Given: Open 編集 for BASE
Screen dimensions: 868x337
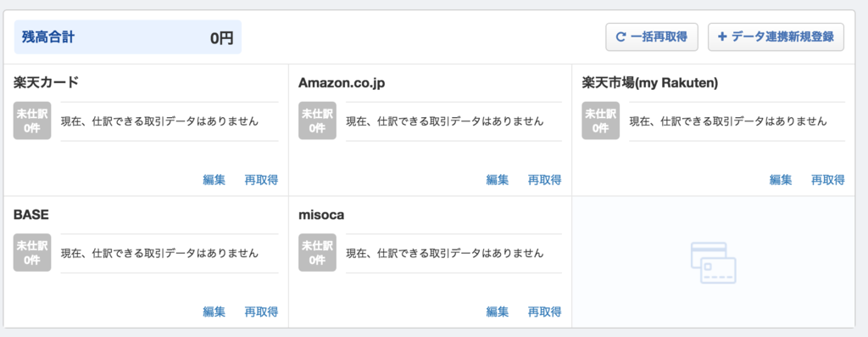Looking at the screenshot, I should click(214, 312).
